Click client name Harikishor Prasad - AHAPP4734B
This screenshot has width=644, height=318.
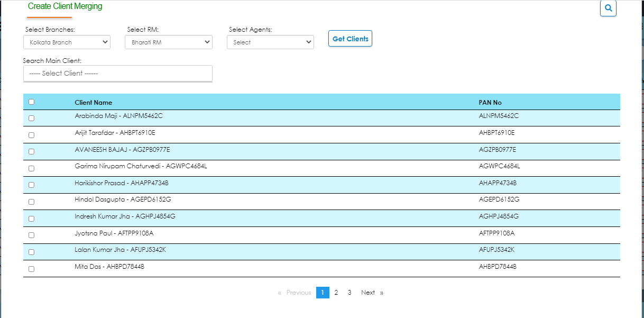click(122, 183)
